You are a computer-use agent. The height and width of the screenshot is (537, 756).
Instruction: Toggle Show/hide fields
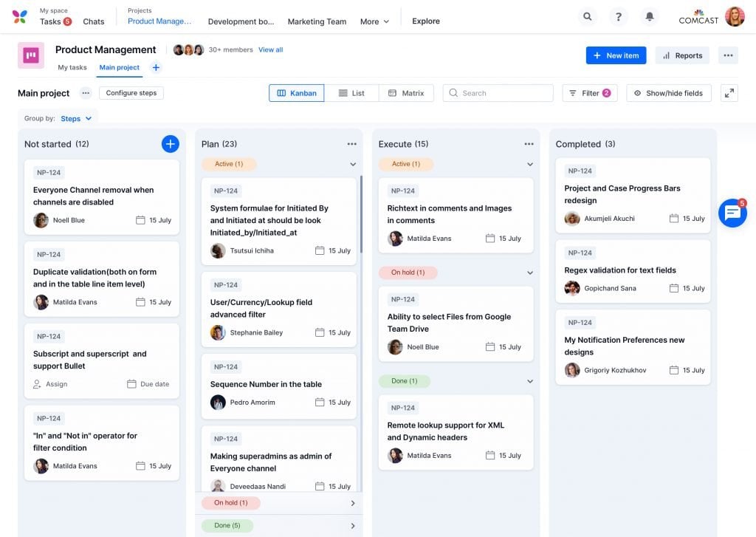pyautogui.click(x=668, y=93)
